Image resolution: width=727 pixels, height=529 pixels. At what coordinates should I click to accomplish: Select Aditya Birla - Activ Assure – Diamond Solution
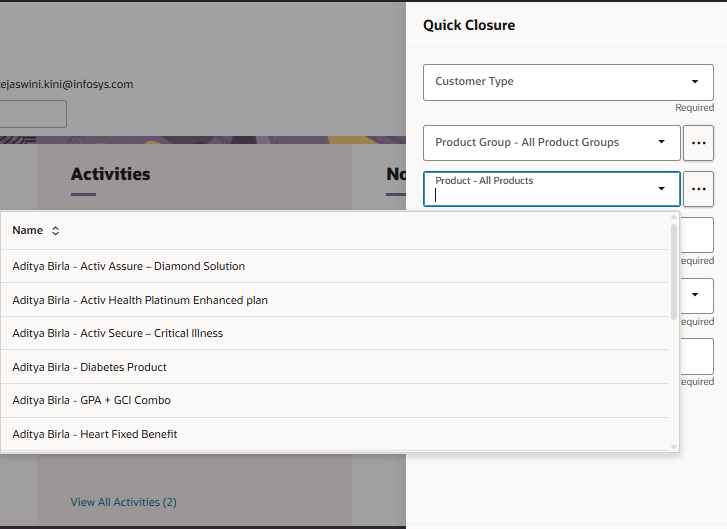pyautogui.click(x=334, y=266)
